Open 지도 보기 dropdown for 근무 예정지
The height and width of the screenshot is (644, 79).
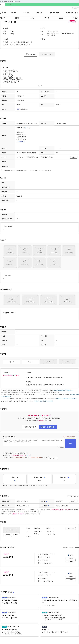(74, 157)
